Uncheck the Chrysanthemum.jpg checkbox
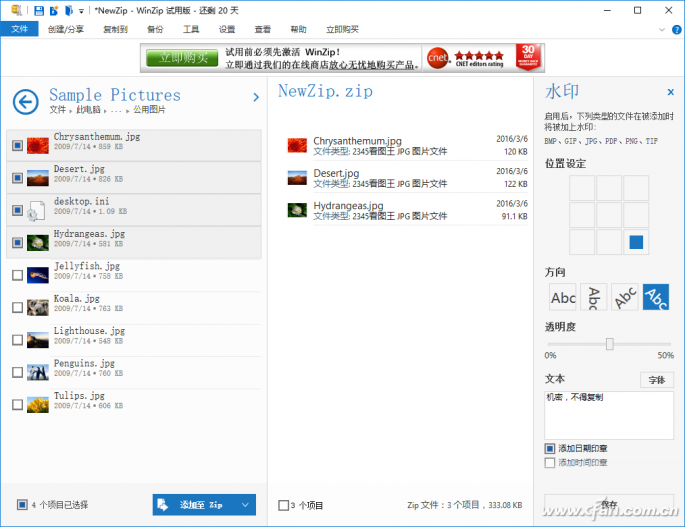685x527 pixels. tap(17, 145)
